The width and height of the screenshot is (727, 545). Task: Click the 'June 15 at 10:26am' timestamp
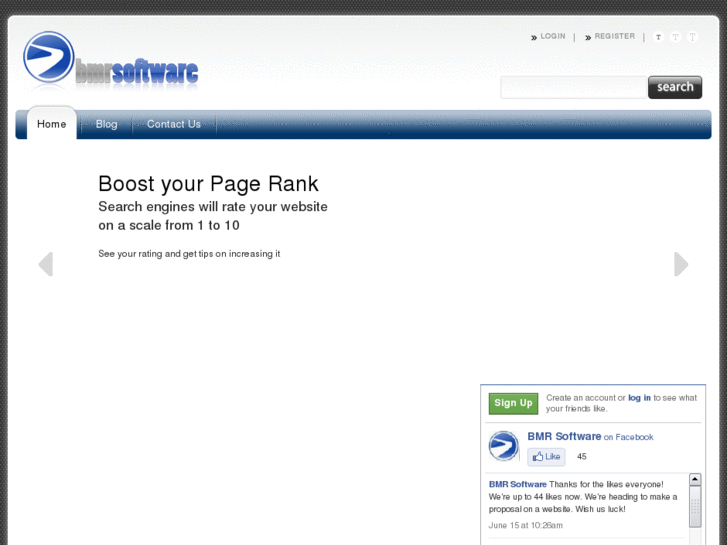coord(526,525)
